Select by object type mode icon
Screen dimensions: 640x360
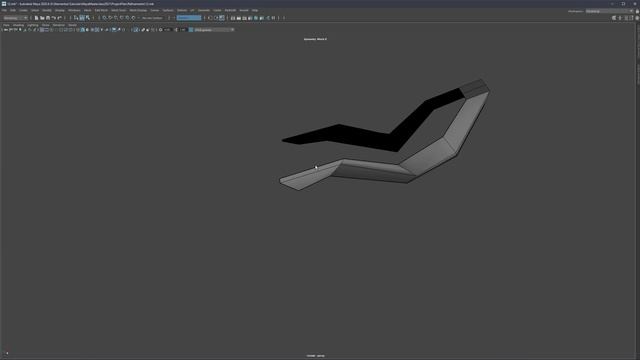click(x=82, y=18)
